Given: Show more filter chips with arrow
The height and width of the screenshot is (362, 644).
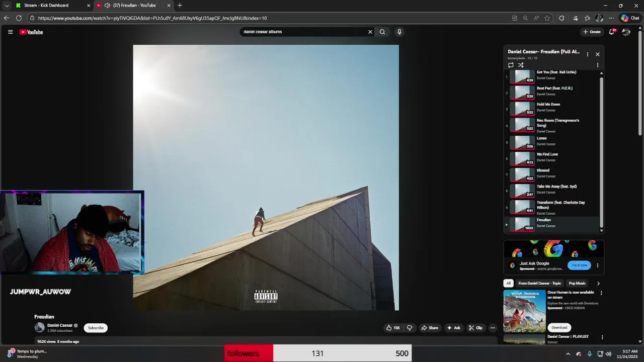Looking at the screenshot, I should 598,284.
